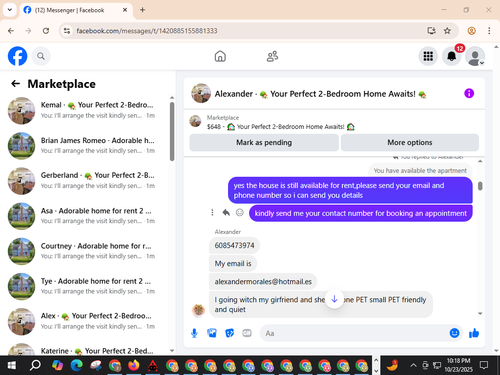The height and width of the screenshot is (375, 500).
Task: Open Asa Adorable home conversation
Action: [x=86, y=216]
